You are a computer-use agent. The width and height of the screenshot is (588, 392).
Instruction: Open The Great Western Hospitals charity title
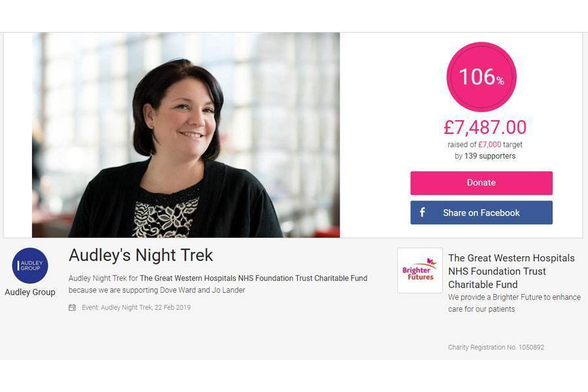[511, 271]
